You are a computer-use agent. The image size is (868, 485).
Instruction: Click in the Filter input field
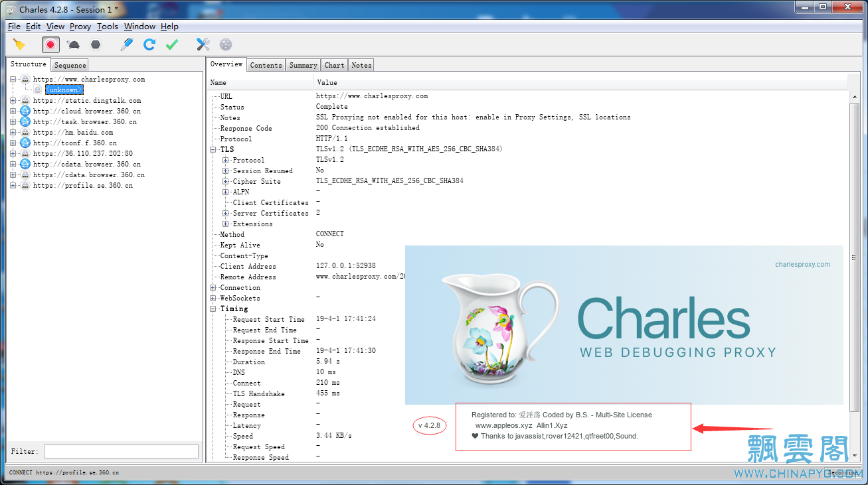pos(121,451)
